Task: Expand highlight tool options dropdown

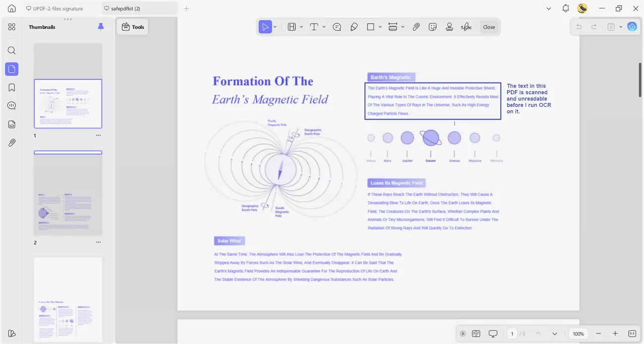Action: pyautogui.click(x=301, y=27)
